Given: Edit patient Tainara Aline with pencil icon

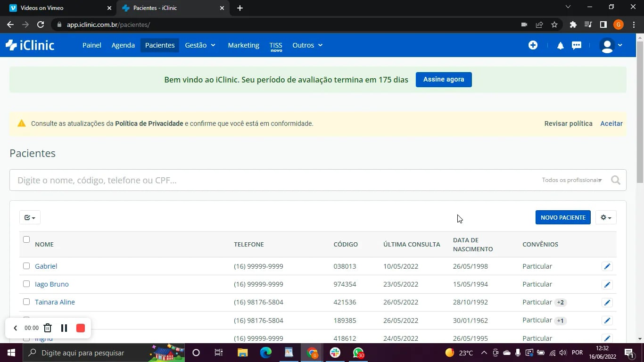Looking at the screenshot, I should pos(607,303).
